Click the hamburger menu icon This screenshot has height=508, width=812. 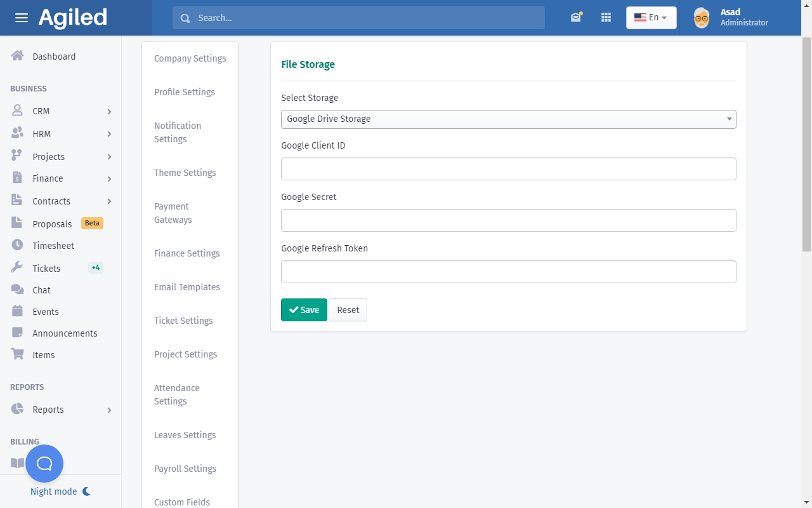tap(22, 18)
